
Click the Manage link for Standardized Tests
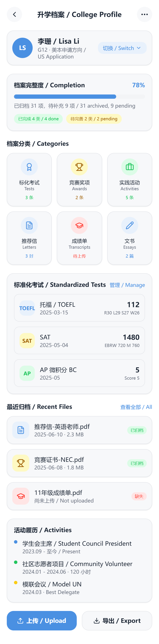point(127,285)
